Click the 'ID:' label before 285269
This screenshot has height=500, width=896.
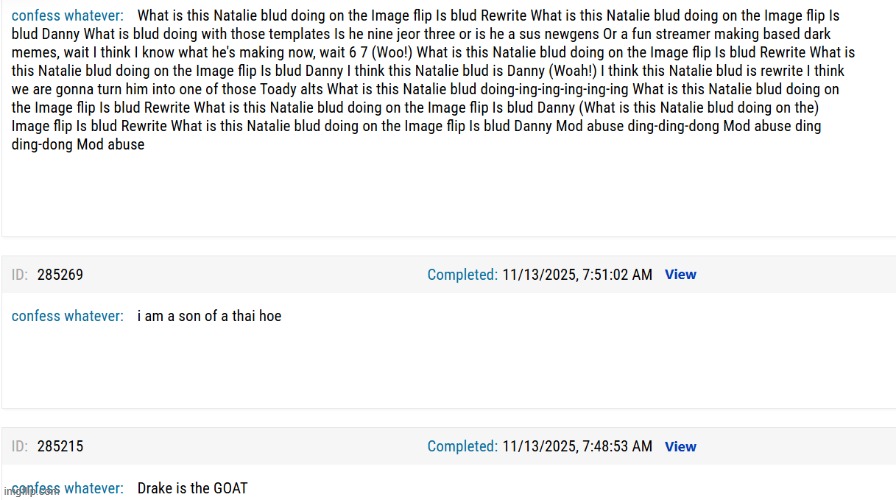(20, 274)
